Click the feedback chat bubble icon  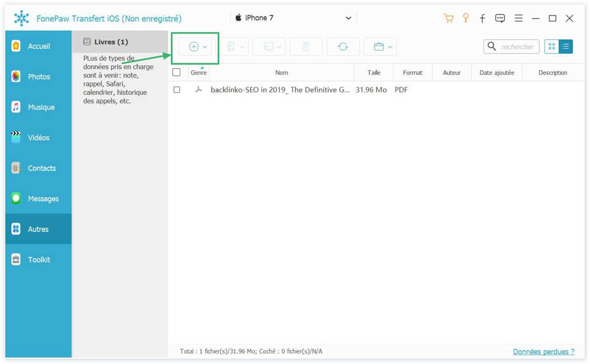500,18
